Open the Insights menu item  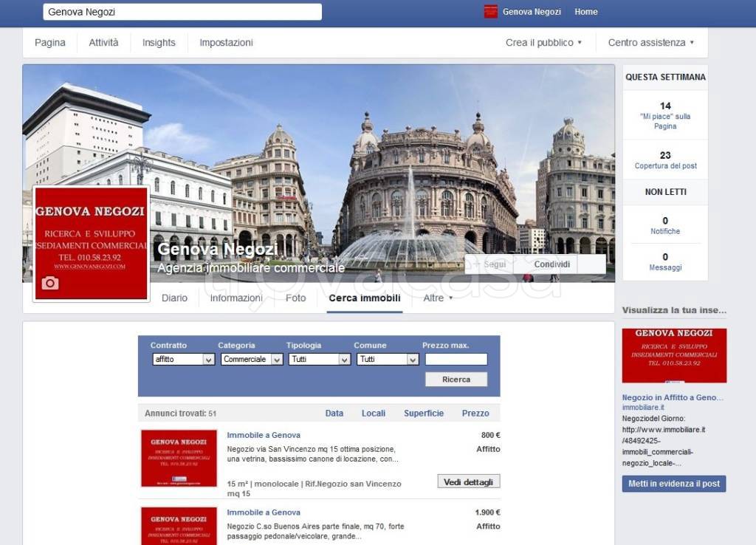coord(159,43)
